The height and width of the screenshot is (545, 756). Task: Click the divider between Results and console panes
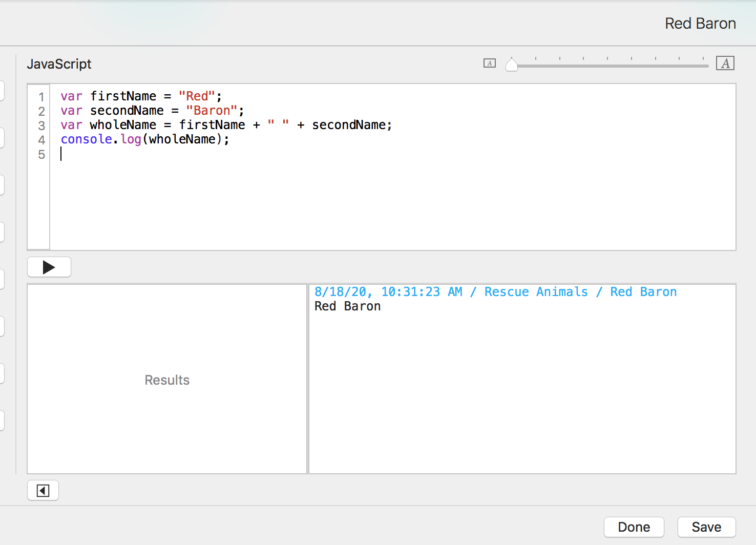tap(308, 379)
